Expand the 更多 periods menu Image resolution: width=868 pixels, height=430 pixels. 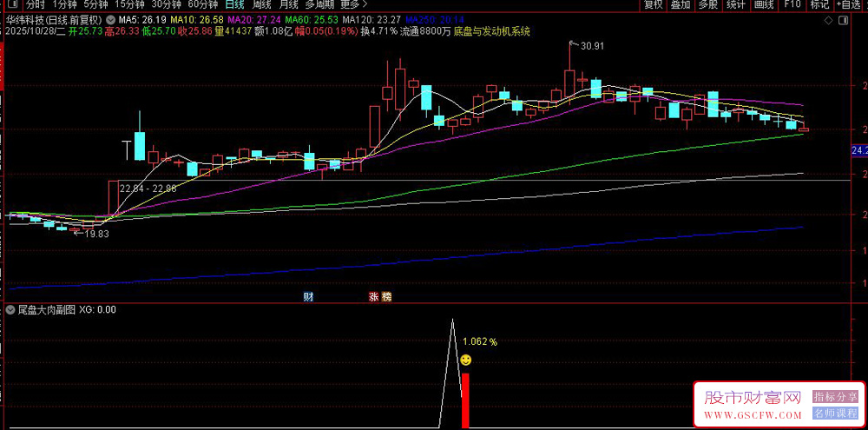[352, 4]
